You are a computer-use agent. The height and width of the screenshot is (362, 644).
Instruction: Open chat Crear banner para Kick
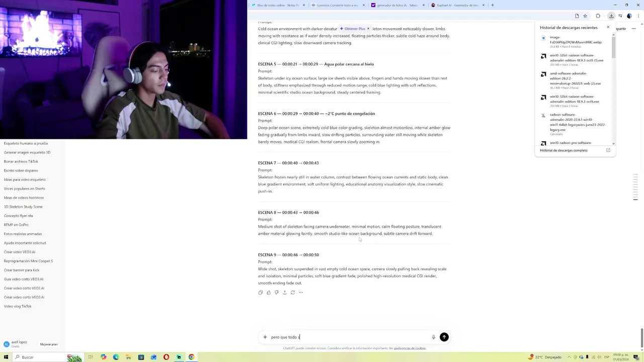coord(22,270)
